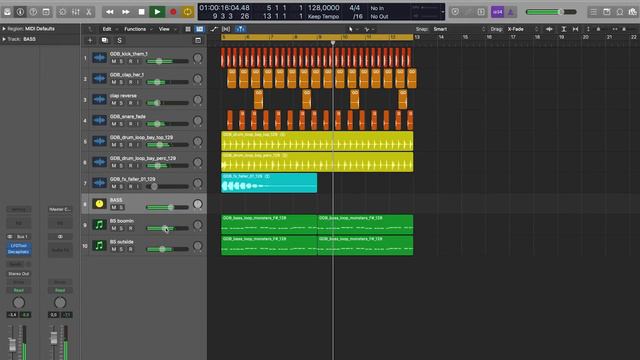Toggle the blue Catch playhead button
Screen dimensions: 640x360
coord(240,29)
